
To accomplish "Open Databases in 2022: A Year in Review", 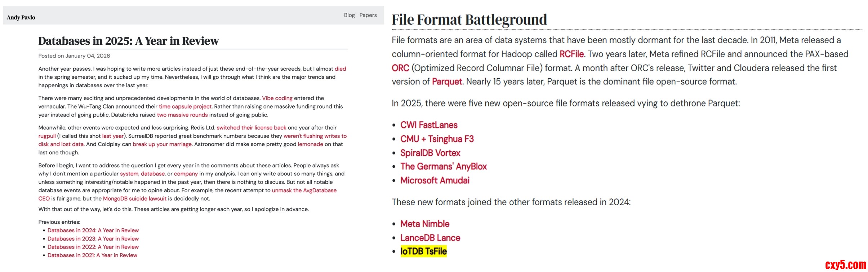I will click(x=93, y=247).
